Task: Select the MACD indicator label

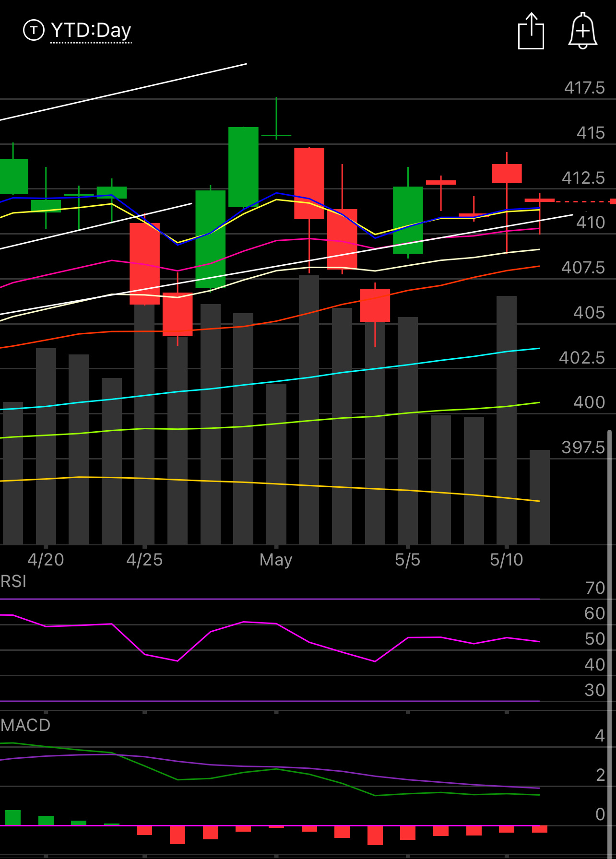Action: 25,725
